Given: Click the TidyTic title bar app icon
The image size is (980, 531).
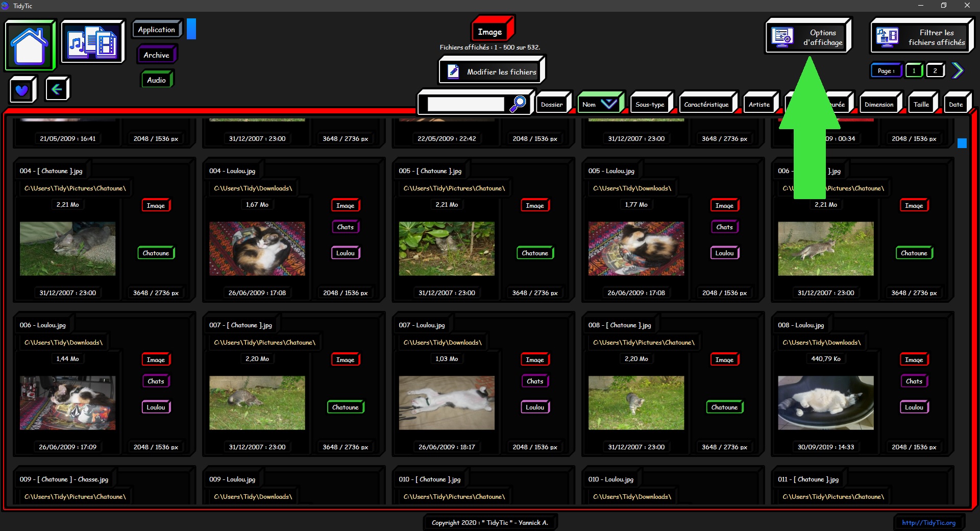Looking at the screenshot, I should click(x=5, y=6).
